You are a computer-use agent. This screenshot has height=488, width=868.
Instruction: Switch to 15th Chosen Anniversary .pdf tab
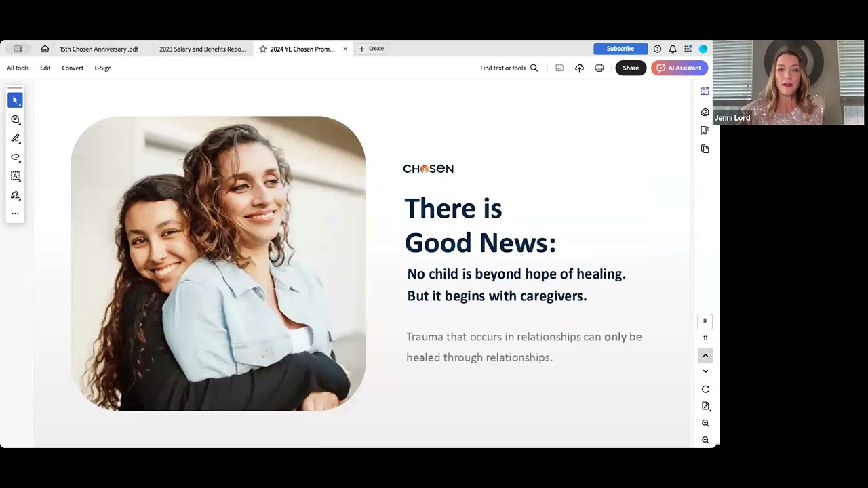tap(99, 49)
